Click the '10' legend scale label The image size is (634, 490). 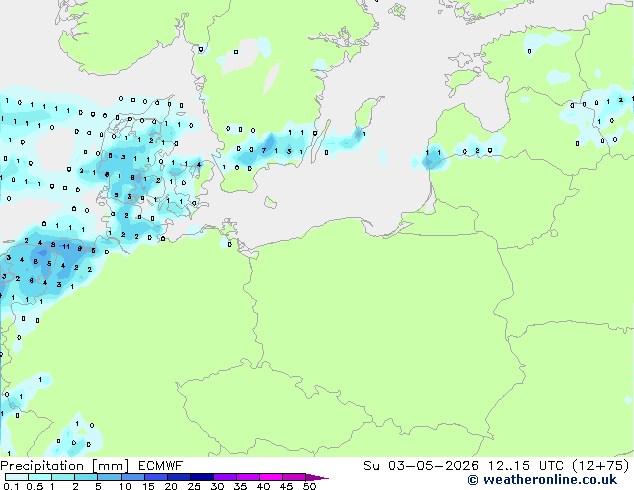[x=125, y=486]
